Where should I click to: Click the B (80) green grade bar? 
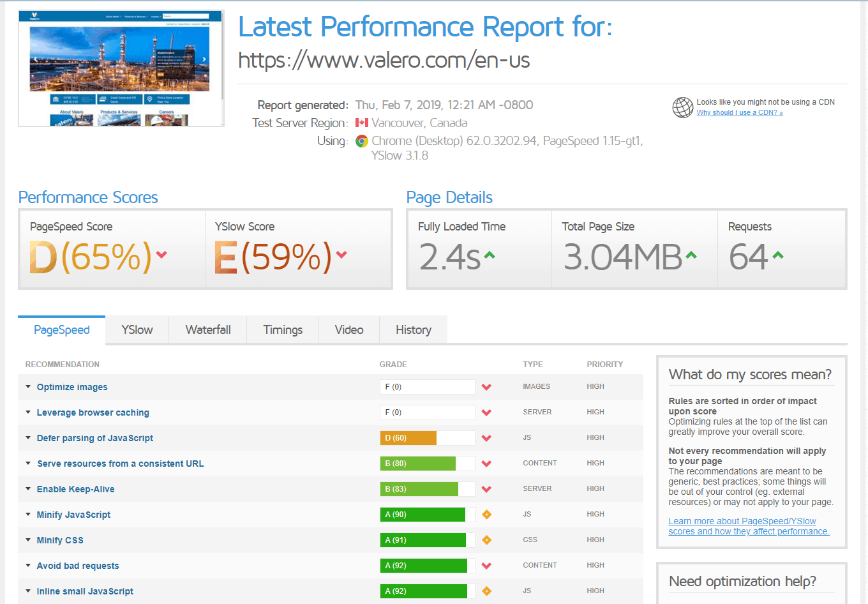428,464
